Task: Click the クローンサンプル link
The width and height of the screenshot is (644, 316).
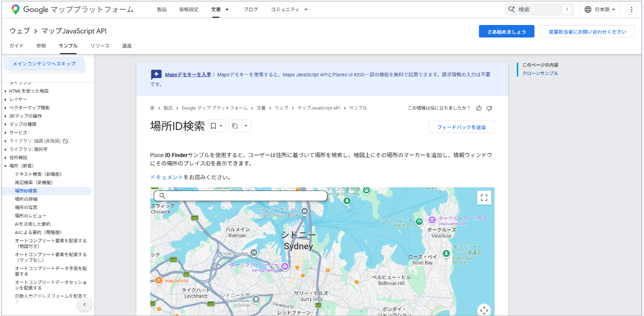Action: point(540,73)
